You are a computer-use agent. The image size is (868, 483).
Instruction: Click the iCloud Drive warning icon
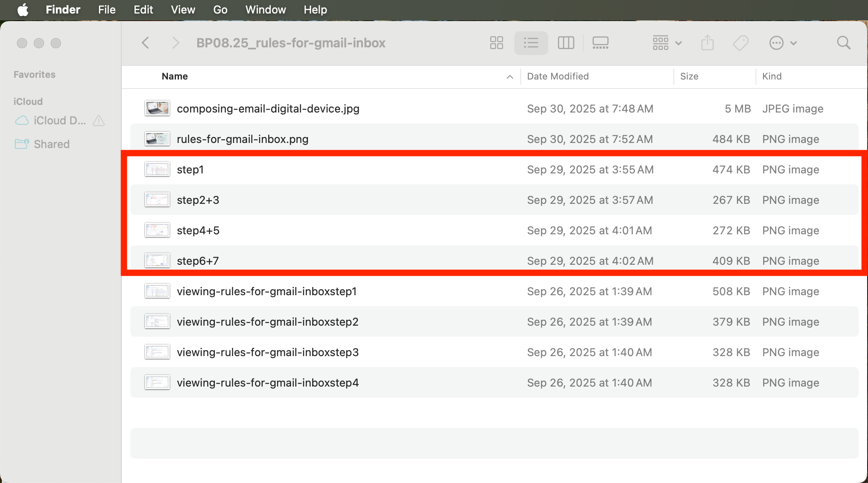(x=99, y=121)
